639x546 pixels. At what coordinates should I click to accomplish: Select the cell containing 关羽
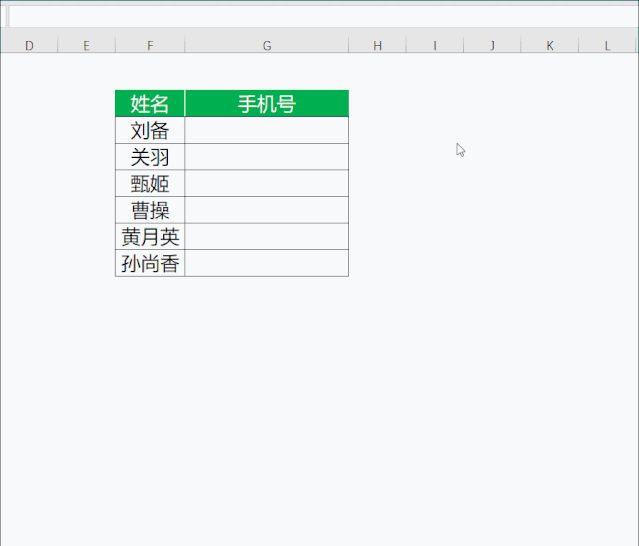pyautogui.click(x=150, y=157)
